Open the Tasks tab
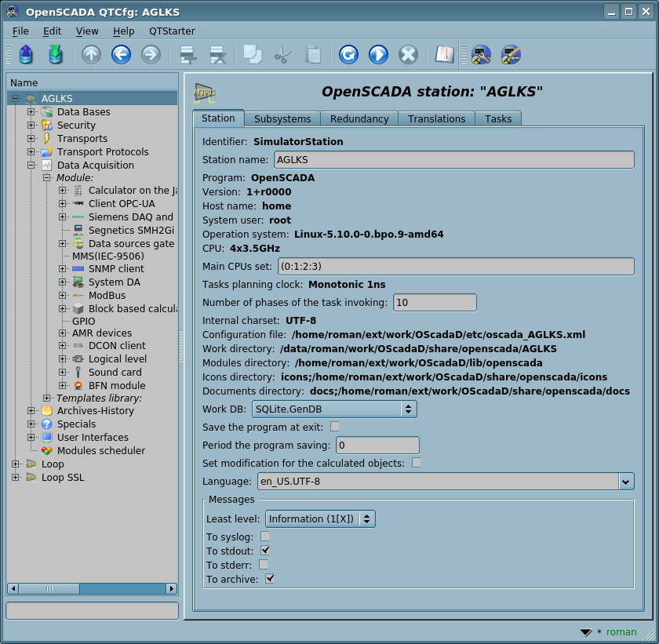 498,119
